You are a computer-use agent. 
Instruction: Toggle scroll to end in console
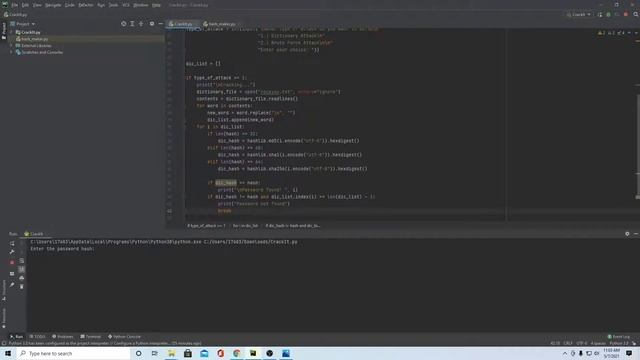click(22, 269)
